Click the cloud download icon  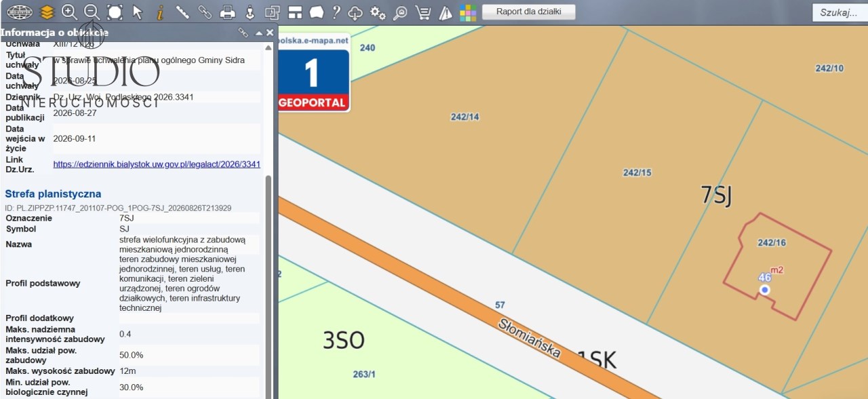(x=355, y=12)
